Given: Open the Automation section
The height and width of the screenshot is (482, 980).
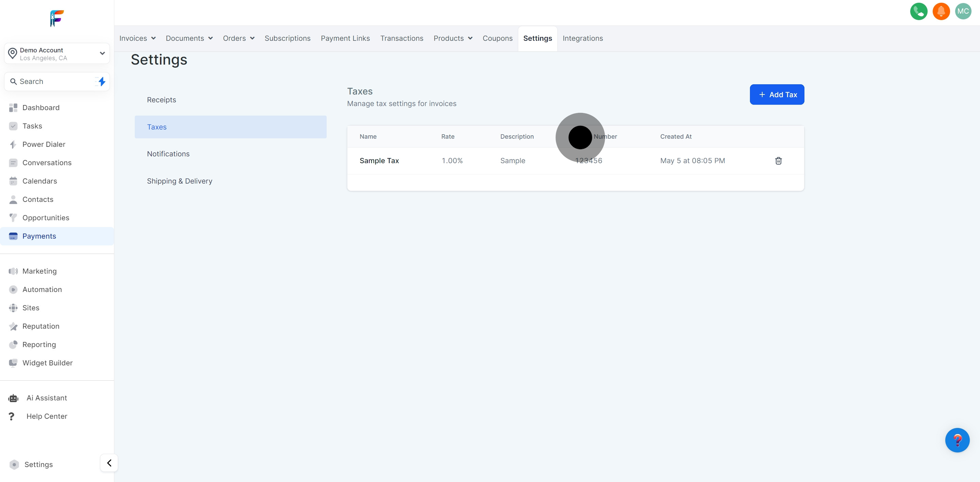Looking at the screenshot, I should point(42,289).
